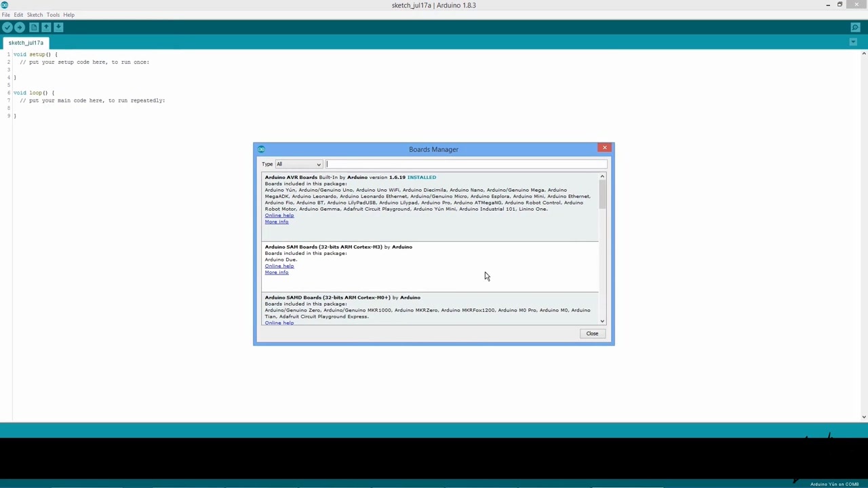Image resolution: width=868 pixels, height=488 pixels.
Task: Open the Edit menu
Action: [18, 14]
